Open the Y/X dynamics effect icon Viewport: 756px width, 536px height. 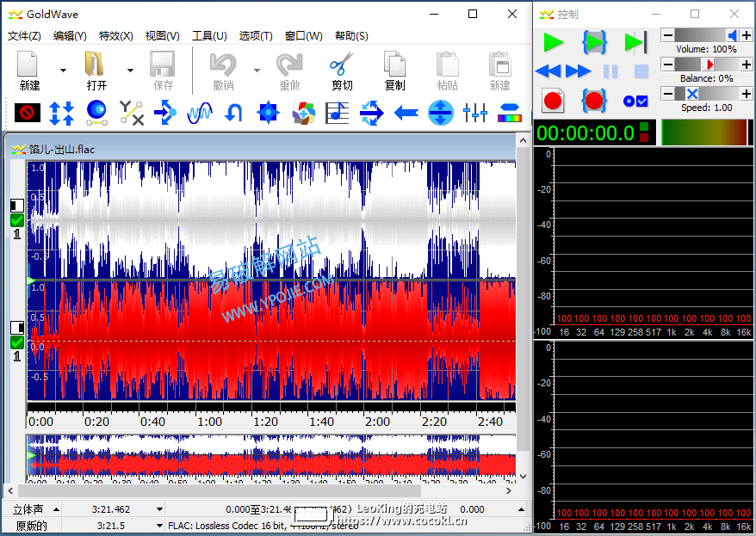(x=131, y=114)
